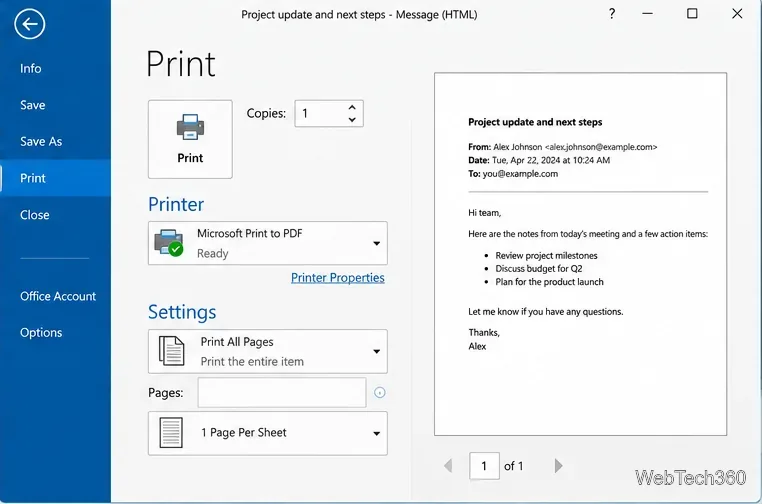Open the Microsoft Print to PDF printer dropdown
This screenshot has height=504, width=762.
pos(268,243)
